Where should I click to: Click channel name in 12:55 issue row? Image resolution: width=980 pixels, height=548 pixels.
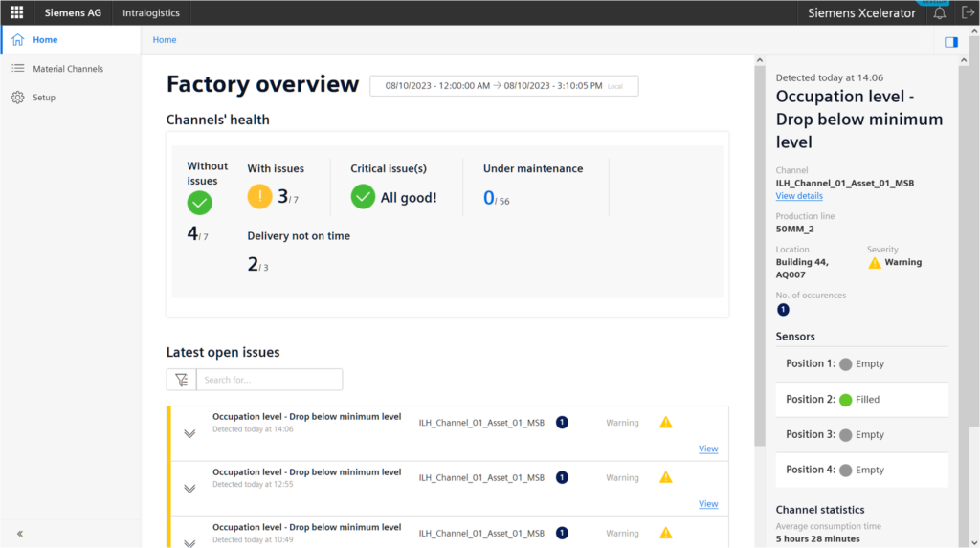tap(481, 477)
